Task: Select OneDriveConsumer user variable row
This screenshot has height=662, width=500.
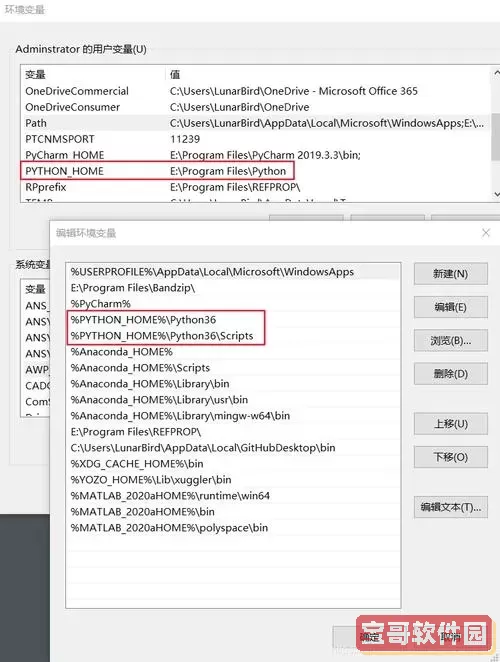Action: (255, 107)
